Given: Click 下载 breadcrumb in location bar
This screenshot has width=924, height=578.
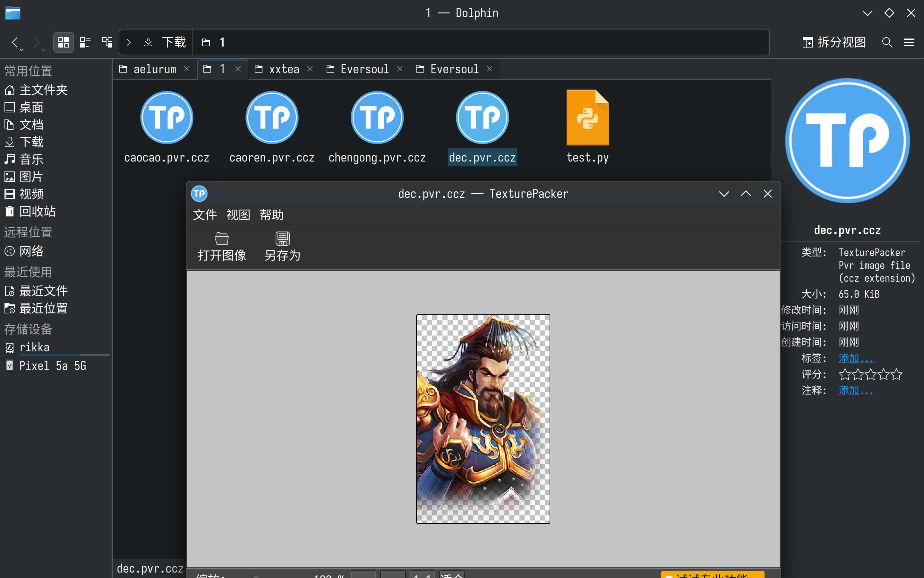Looking at the screenshot, I should [x=165, y=42].
